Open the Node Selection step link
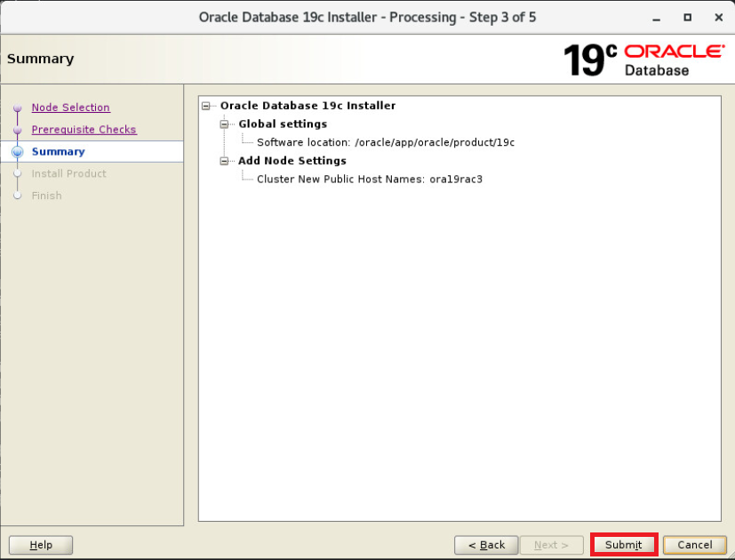 coord(71,108)
